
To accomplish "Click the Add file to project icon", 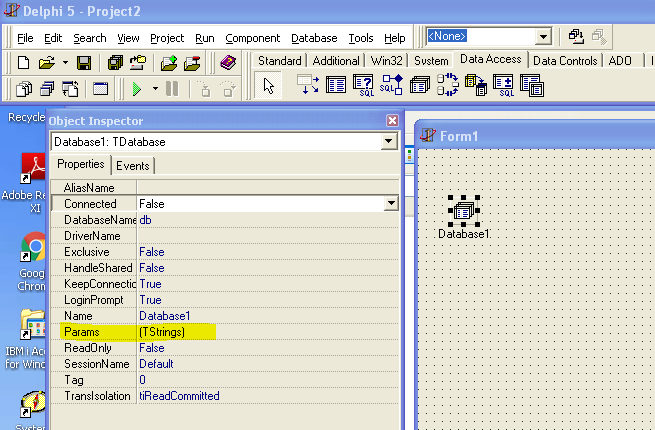I will pyautogui.click(x=169, y=63).
